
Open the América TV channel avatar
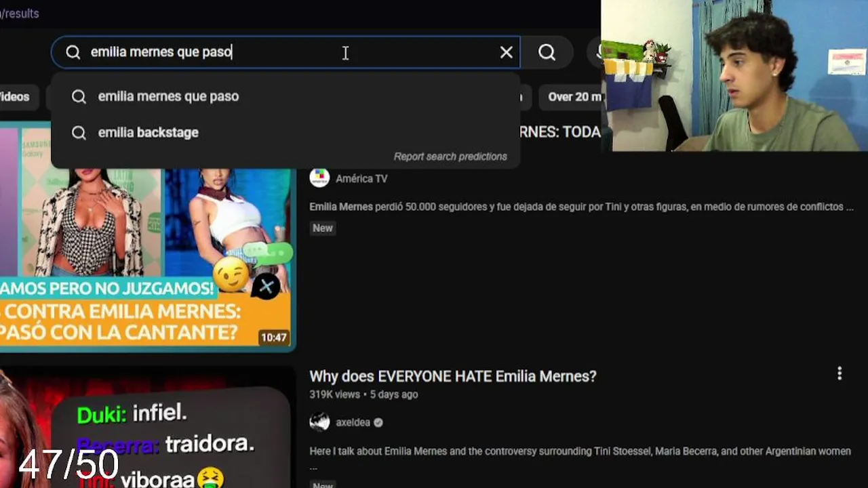pyautogui.click(x=319, y=178)
